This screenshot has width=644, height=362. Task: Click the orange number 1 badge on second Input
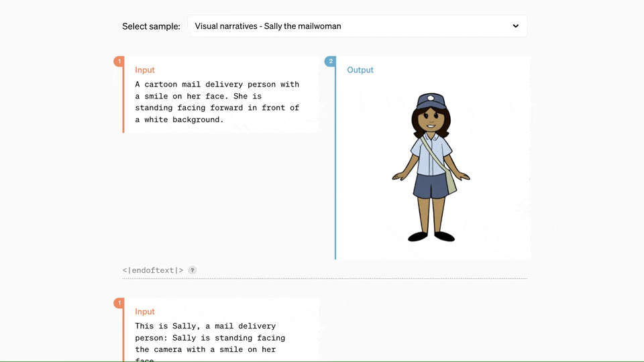coord(119,304)
